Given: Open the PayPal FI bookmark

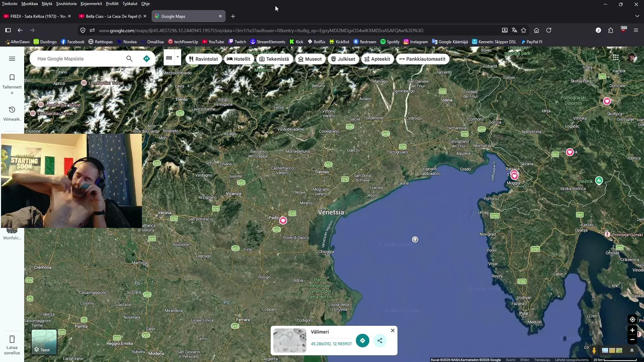Looking at the screenshot, I should (531, 42).
